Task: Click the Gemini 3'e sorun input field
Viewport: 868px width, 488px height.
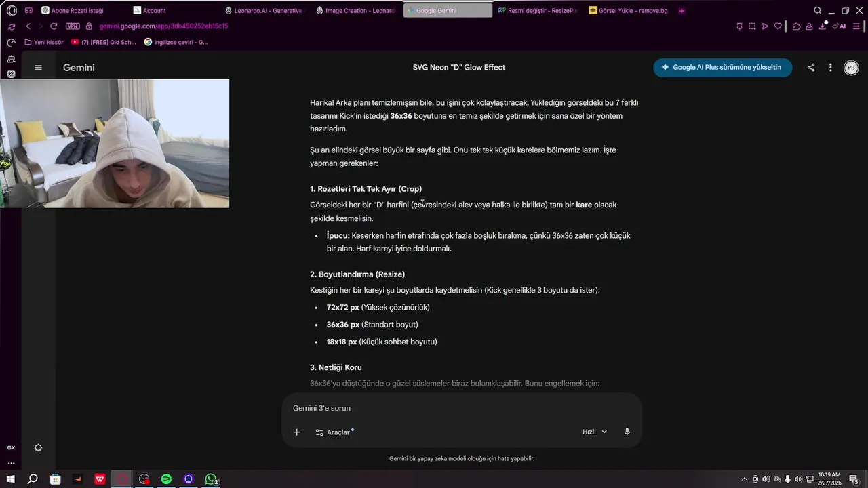Action: [461, 408]
